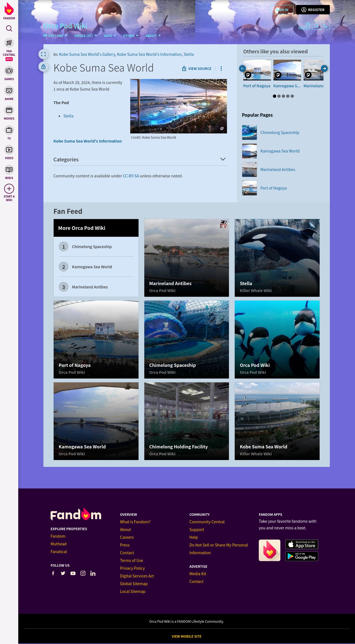Viewport: 355px width, 644px height.
Task: Toggle dark theme with moon icon
Action: [325, 26]
